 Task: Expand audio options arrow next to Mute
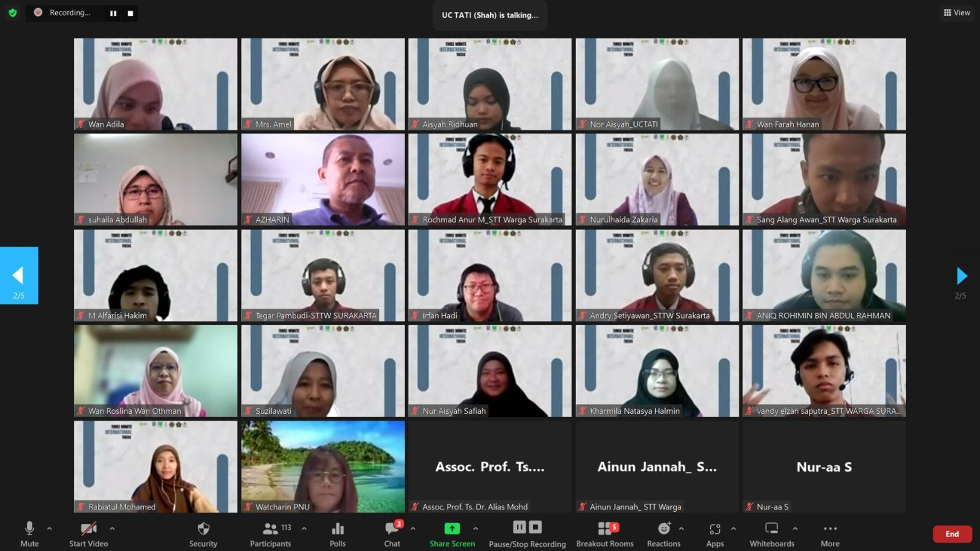point(49,529)
